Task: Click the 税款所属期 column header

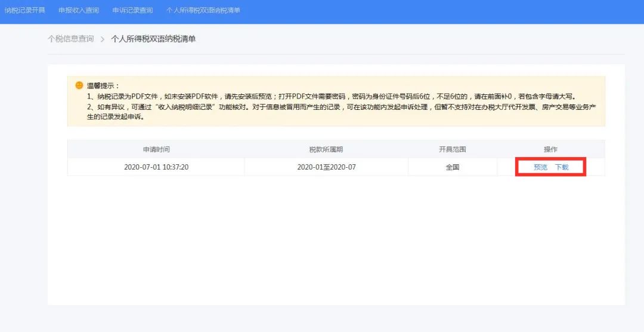Action: pyautogui.click(x=326, y=149)
